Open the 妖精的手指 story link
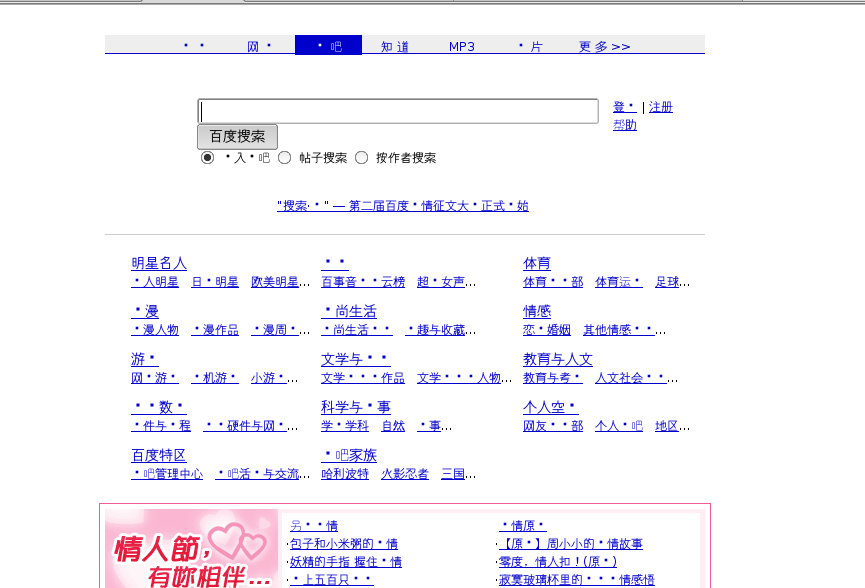The width and height of the screenshot is (865, 588). pyautogui.click(x=346, y=562)
